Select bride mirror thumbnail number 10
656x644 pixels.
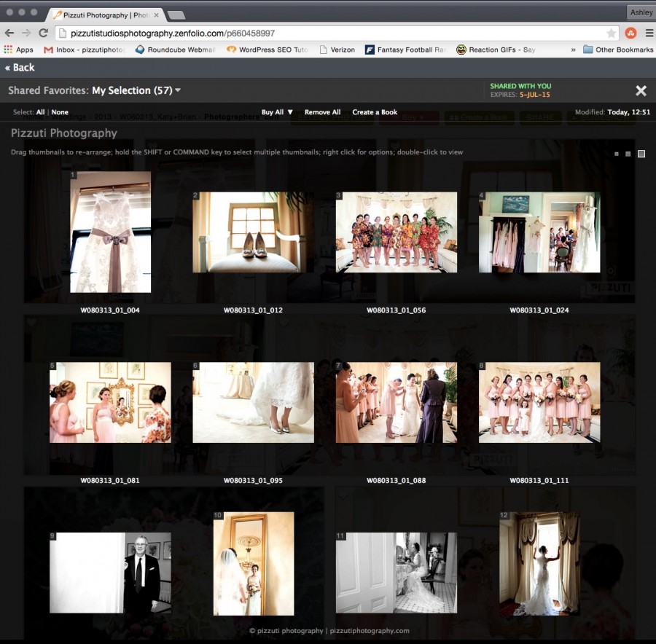coord(254,564)
